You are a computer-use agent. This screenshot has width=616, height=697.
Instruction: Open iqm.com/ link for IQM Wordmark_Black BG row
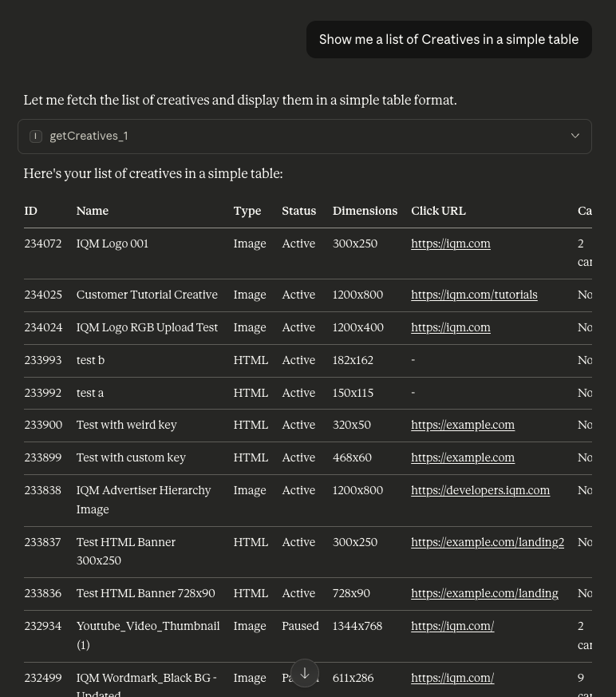[x=452, y=679]
